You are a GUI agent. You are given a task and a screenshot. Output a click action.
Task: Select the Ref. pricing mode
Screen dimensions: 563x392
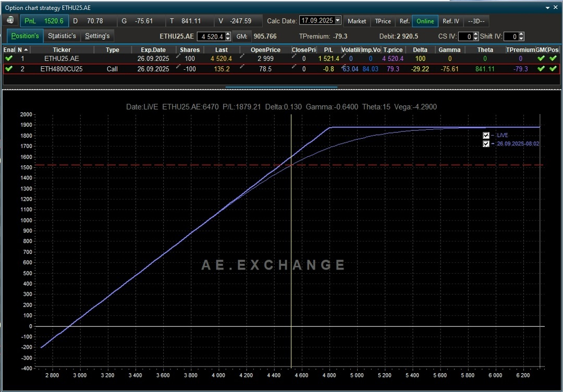(405, 21)
